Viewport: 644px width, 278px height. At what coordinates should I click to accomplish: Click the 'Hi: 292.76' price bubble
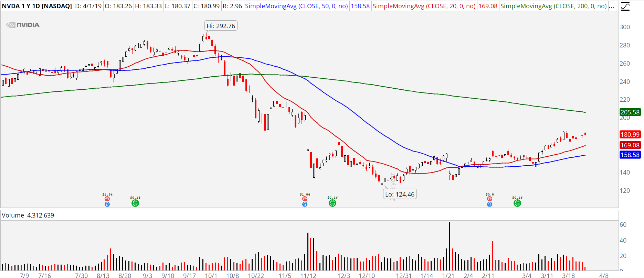click(x=221, y=26)
